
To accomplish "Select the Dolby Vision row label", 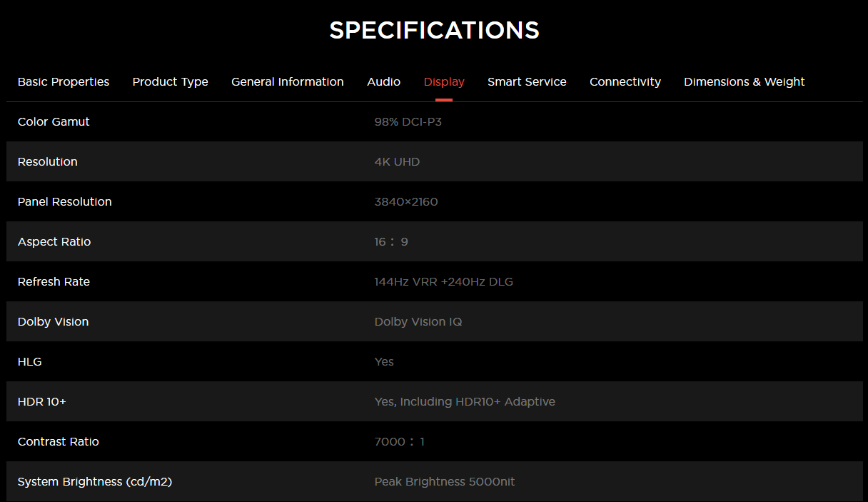I will tap(53, 322).
